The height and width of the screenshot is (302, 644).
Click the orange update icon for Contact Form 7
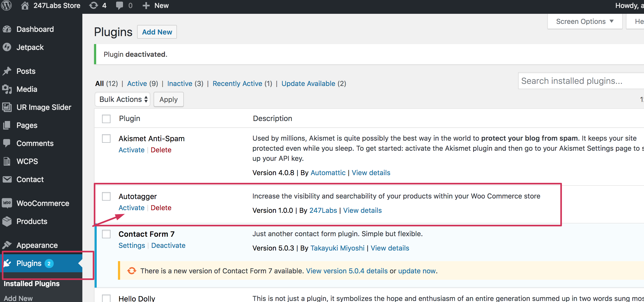[132, 271]
